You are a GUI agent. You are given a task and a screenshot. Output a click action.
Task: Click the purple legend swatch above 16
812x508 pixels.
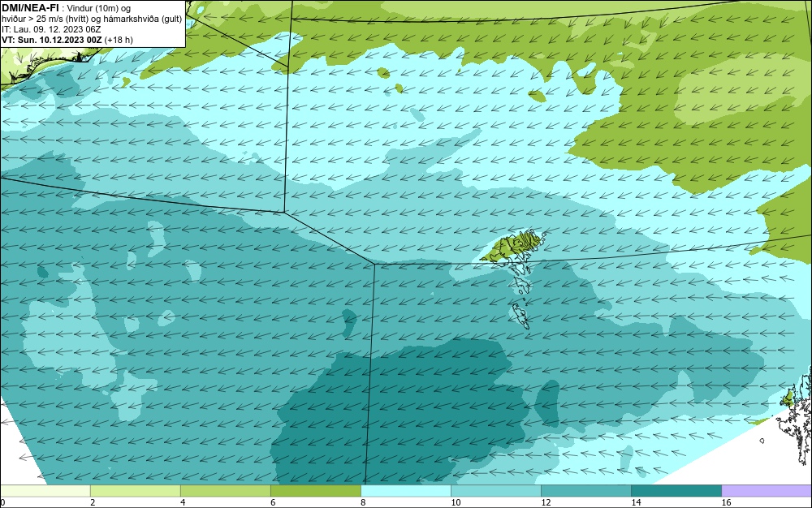click(767, 491)
